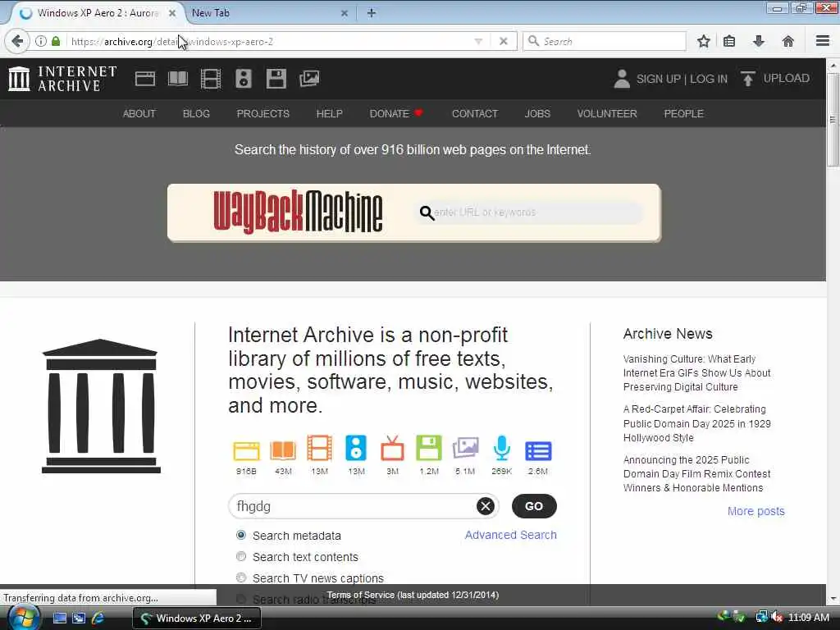Open the 13M audio collection icon
The height and width of the screenshot is (630, 840).
[356, 448]
